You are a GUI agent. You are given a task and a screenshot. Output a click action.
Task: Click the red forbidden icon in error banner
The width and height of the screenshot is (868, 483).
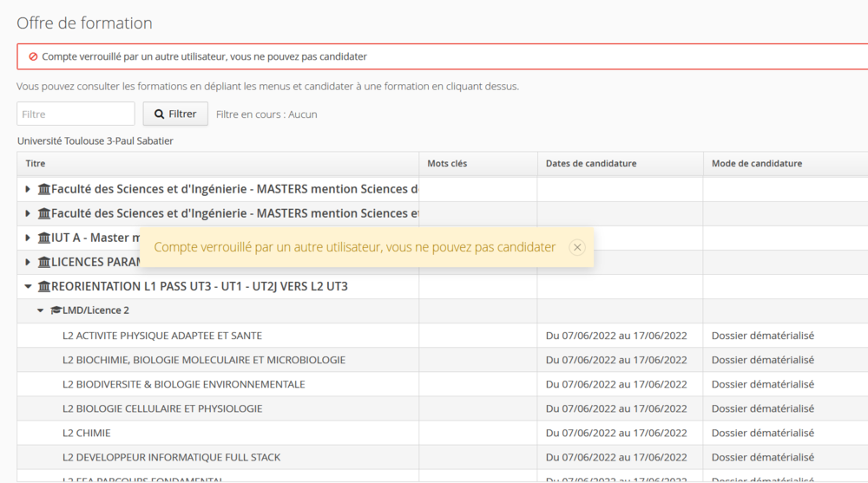(33, 56)
